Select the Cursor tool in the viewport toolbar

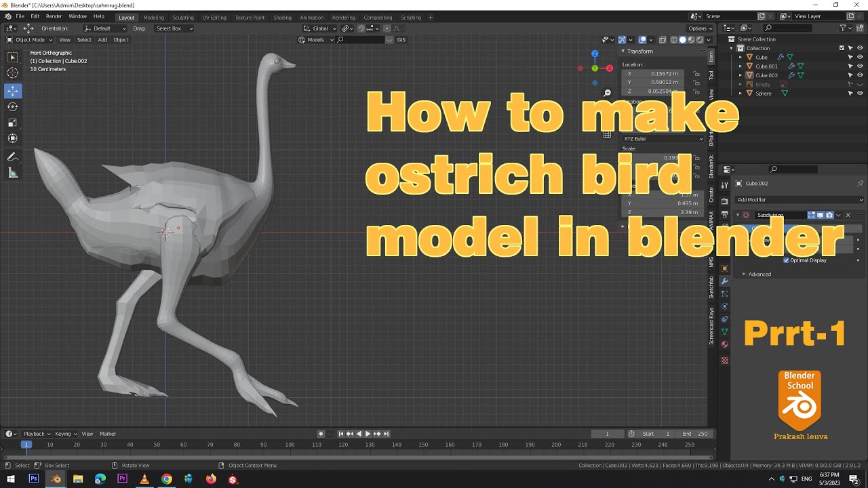coord(13,73)
